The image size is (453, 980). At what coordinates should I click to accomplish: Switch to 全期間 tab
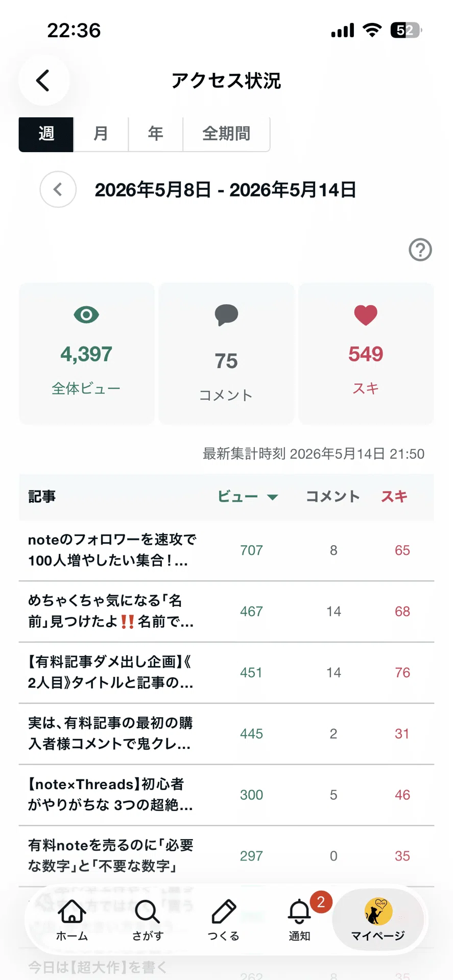pyautogui.click(x=226, y=134)
